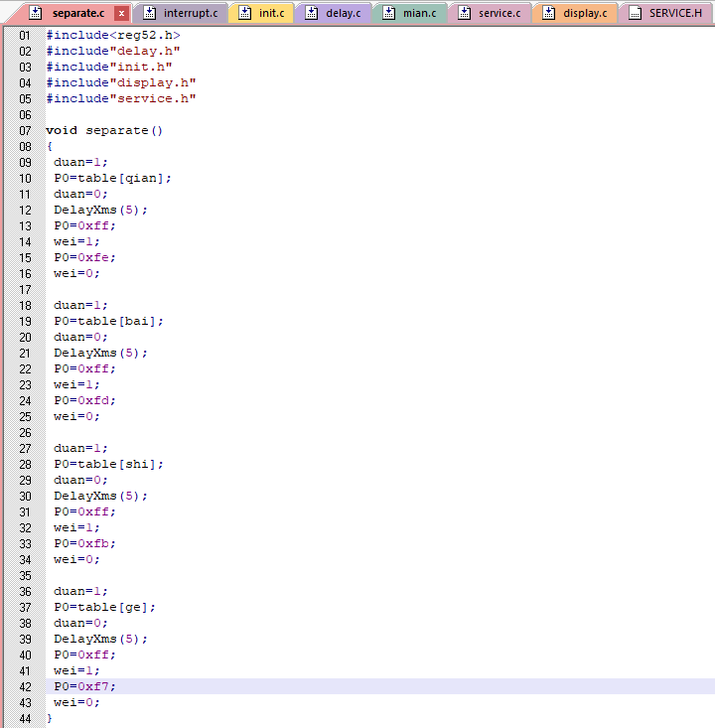Click the '#include"init.h"' line
Screen dimensions: 715x728
109,67
